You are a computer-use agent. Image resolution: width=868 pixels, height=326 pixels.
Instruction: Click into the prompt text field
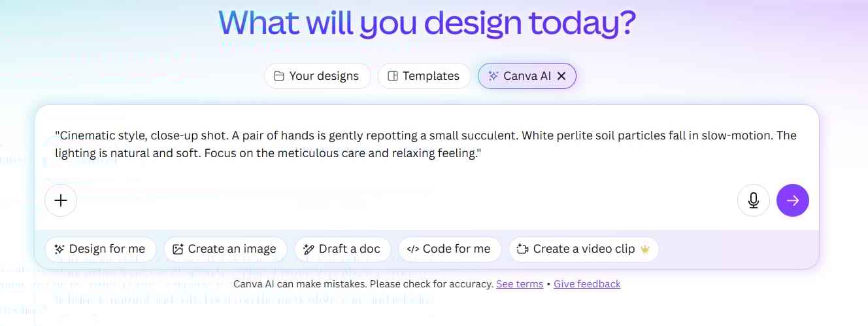(426, 145)
